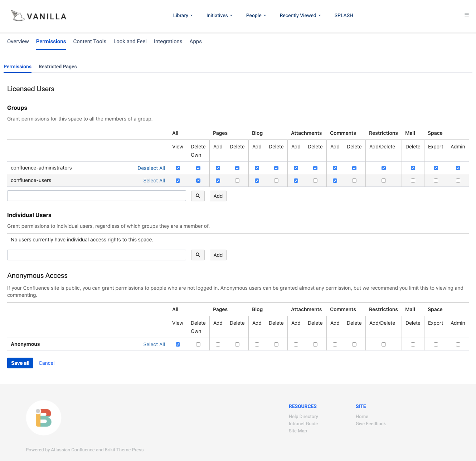
Task: Uncheck Mail Delete for confluence-administrators
Action: [x=413, y=168]
